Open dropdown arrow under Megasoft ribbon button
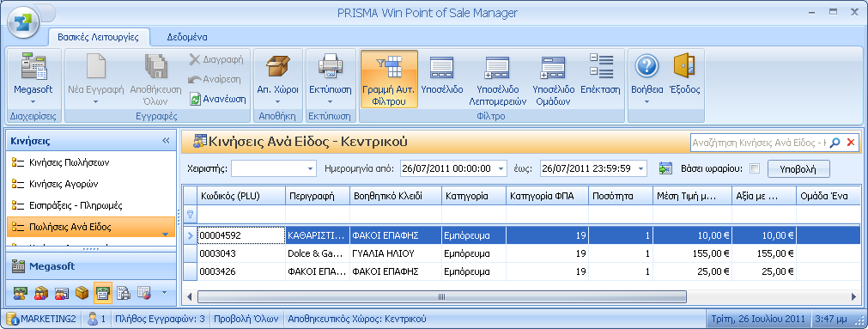The height and width of the screenshot is (329, 868). 33,102
